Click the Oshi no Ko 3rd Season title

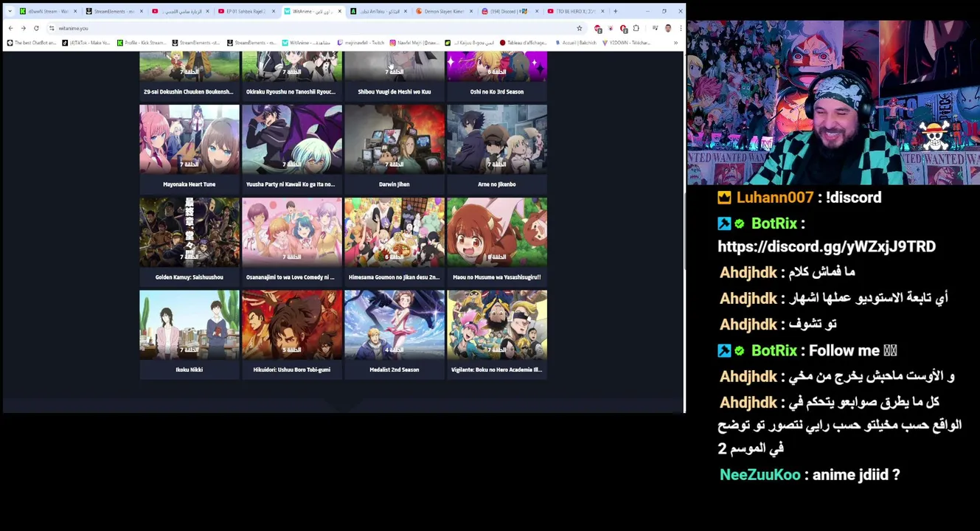coord(497,91)
